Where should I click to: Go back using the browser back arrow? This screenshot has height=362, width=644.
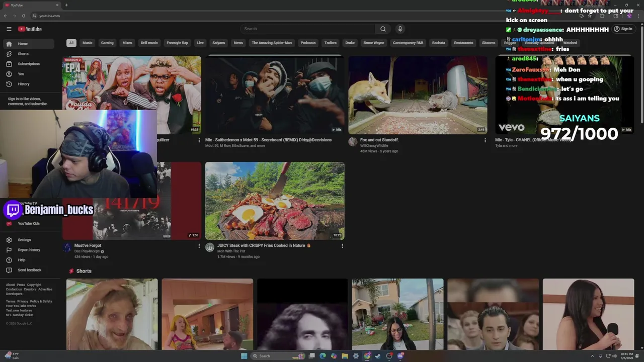pyautogui.click(x=6, y=16)
